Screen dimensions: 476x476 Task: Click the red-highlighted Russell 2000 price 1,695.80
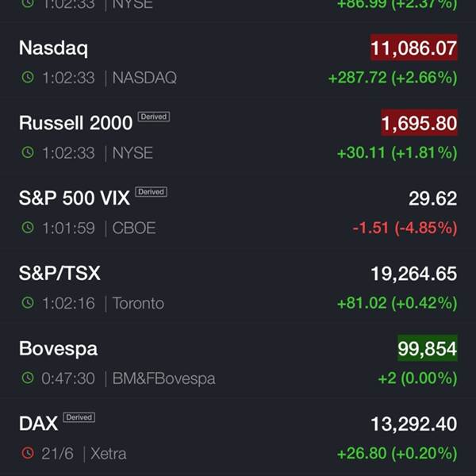point(419,123)
